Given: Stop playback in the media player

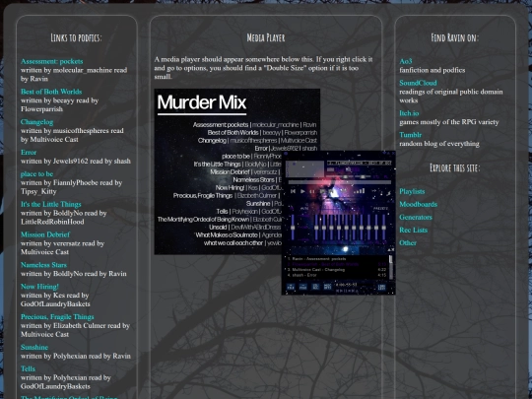Looking at the screenshot, I should (322, 191).
